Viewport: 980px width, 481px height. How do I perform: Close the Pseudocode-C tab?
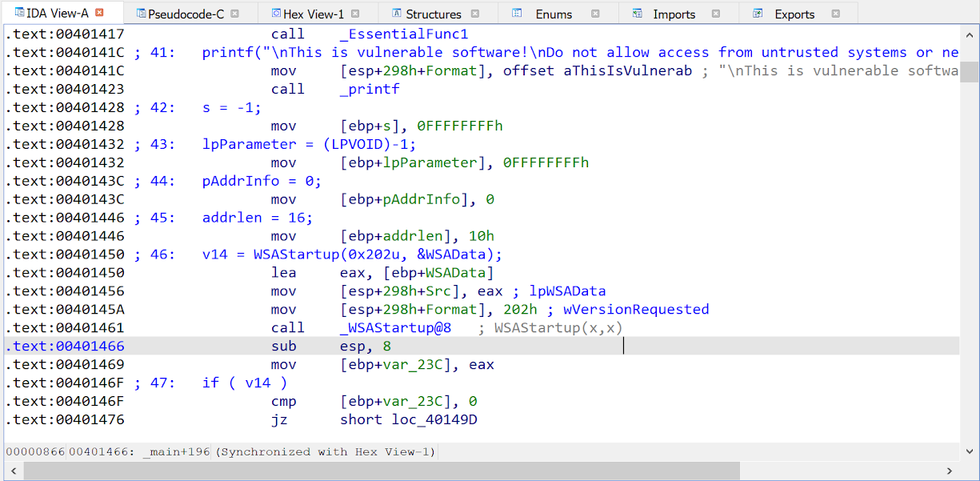tap(234, 14)
